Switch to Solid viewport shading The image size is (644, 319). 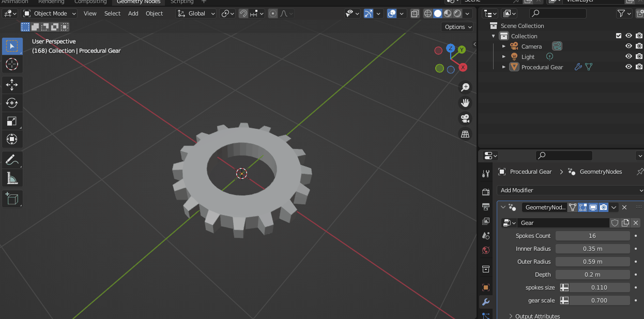point(438,13)
